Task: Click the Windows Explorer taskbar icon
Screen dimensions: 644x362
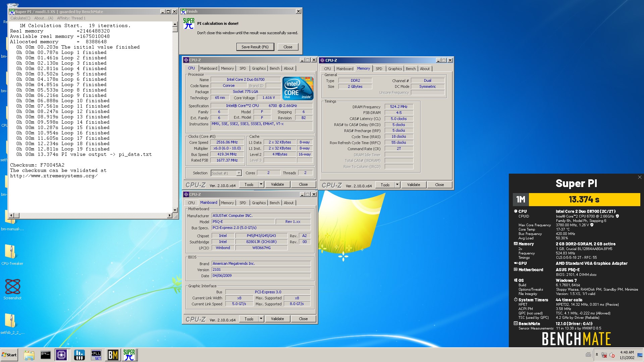Action: tap(29, 355)
